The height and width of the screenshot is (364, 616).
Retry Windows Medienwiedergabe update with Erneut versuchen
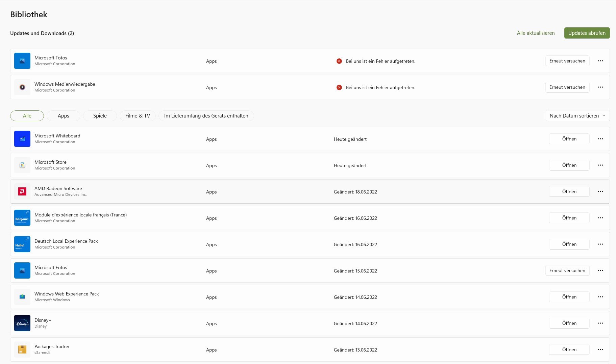[567, 87]
